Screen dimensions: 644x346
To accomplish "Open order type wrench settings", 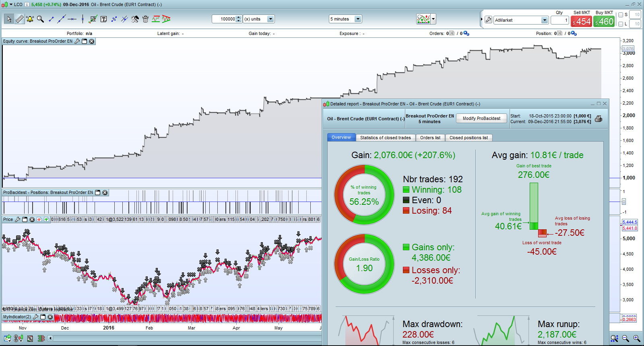I will click(x=488, y=20).
